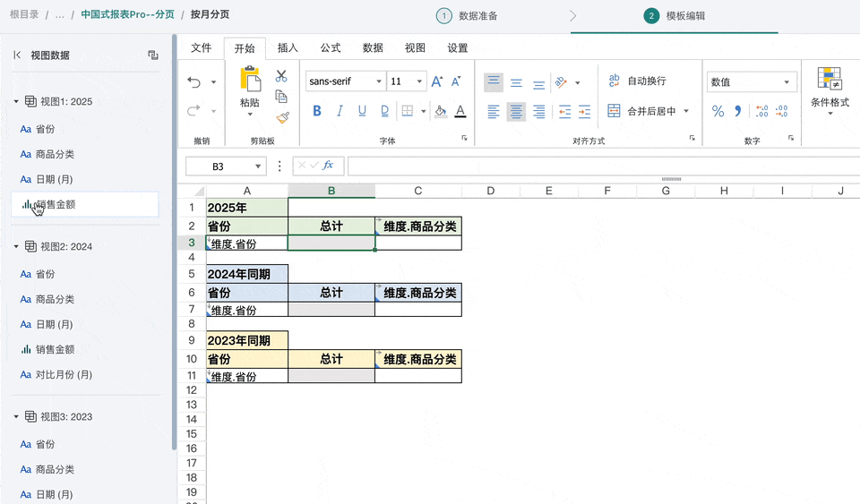Toggle top vertical alignment
The image size is (860, 504).
[494, 82]
